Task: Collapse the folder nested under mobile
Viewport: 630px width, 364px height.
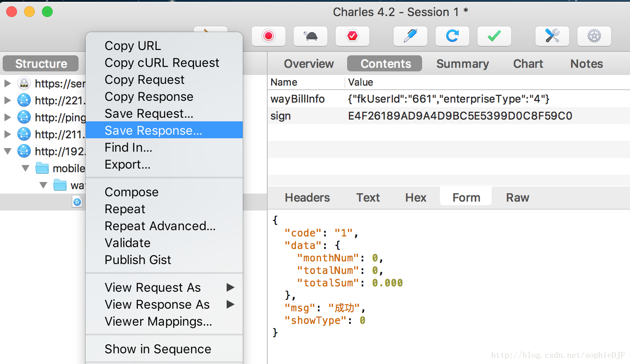Action: tap(43, 185)
